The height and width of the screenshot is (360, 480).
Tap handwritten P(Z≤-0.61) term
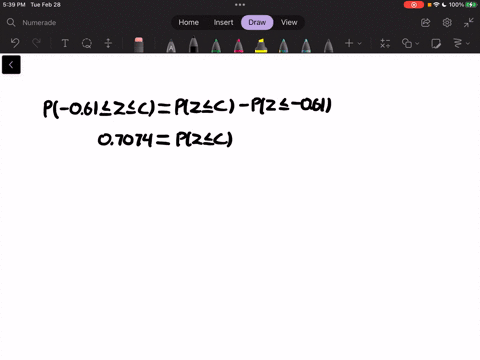pos(291,105)
